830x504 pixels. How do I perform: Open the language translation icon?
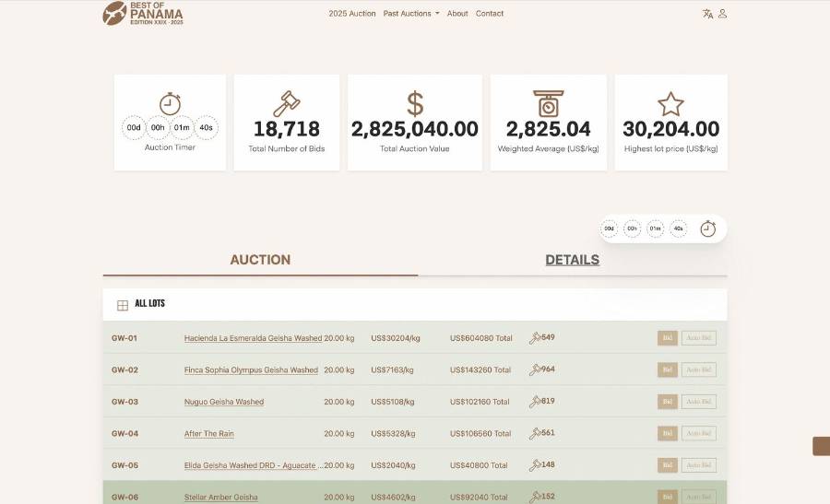point(707,14)
